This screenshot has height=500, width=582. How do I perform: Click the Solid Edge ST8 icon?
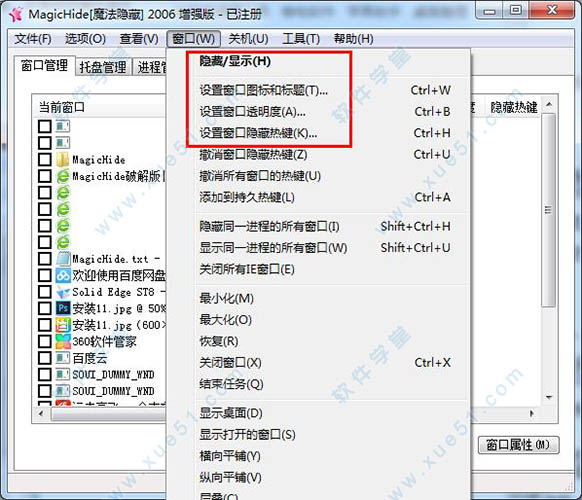pos(63,292)
